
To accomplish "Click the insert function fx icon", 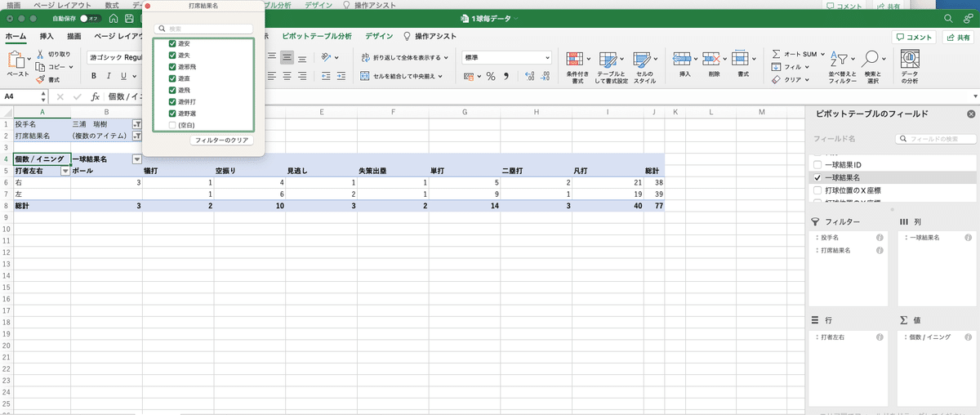I will (95, 96).
